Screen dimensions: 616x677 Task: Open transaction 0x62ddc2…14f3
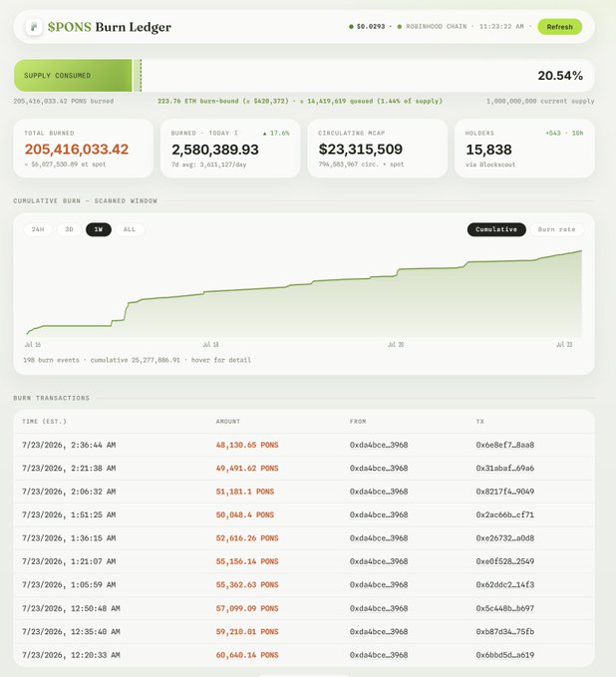click(505, 584)
